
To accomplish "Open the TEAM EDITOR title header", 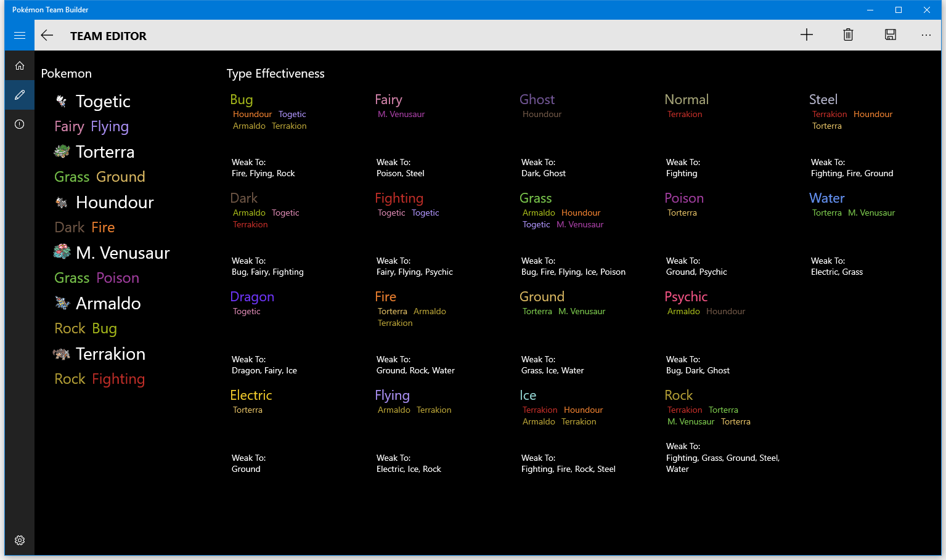I will click(108, 36).
